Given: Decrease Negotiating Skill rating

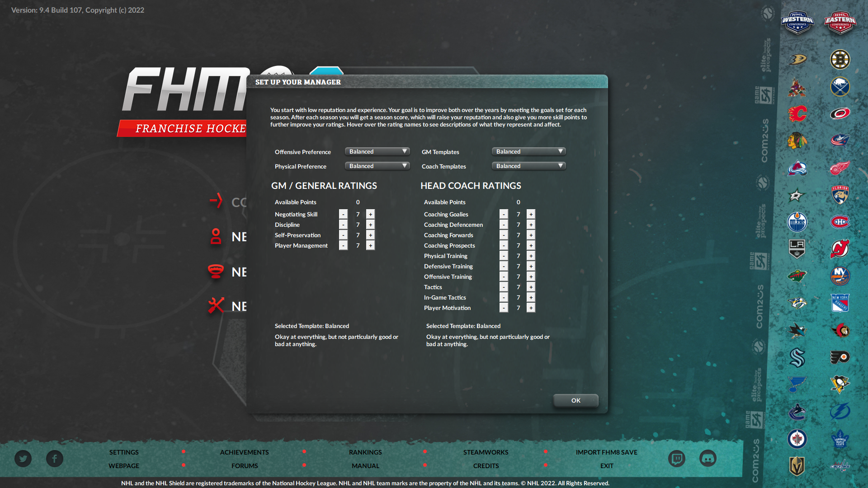Looking at the screenshot, I should tap(343, 214).
